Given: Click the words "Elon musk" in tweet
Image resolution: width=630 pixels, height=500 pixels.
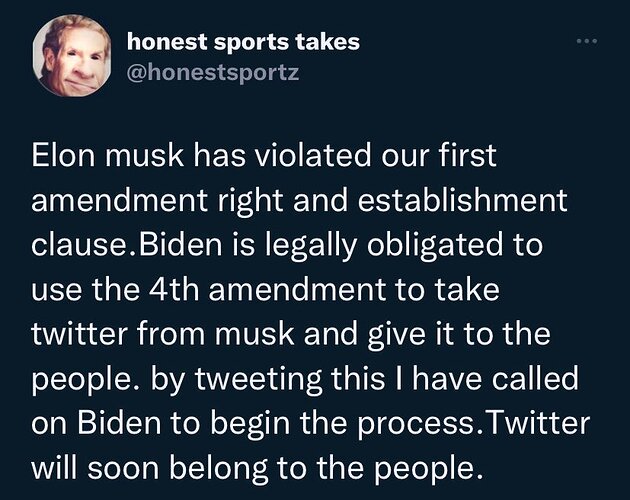Looking at the screenshot, I should 100,158.
